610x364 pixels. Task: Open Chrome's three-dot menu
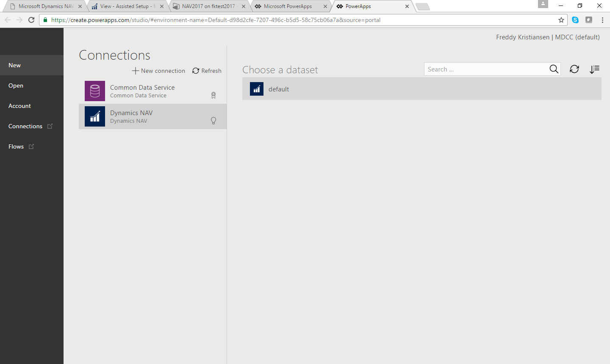[x=602, y=20]
